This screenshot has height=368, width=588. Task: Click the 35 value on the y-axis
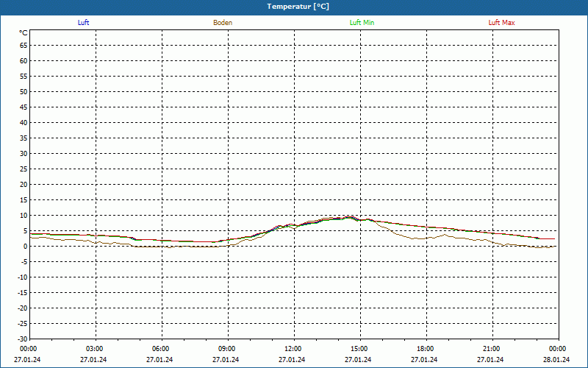click(24, 138)
